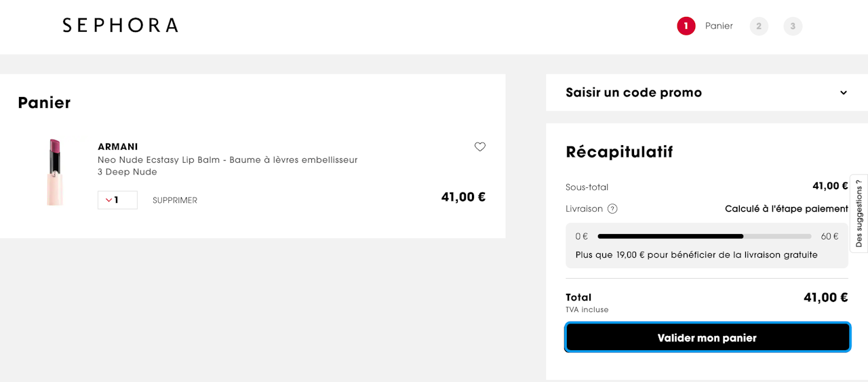Select the Panier step label
The height and width of the screenshot is (382, 868).
[719, 26]
